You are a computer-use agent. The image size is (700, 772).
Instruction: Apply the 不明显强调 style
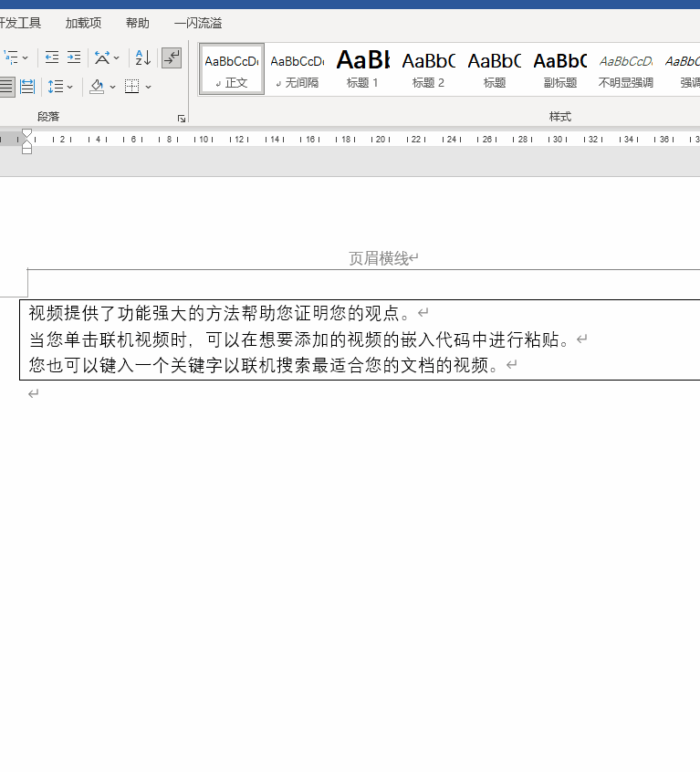pyautogui.click(x=626, y=69)
